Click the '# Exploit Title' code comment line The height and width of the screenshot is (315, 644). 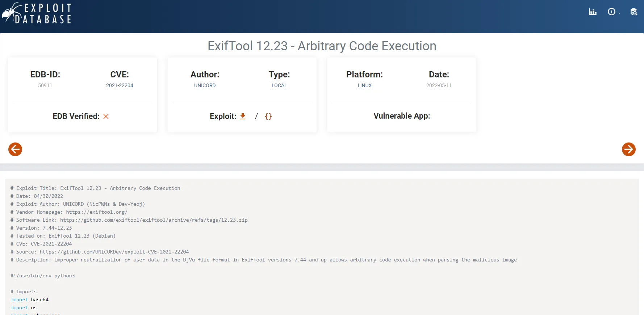[x=95, y=188]
